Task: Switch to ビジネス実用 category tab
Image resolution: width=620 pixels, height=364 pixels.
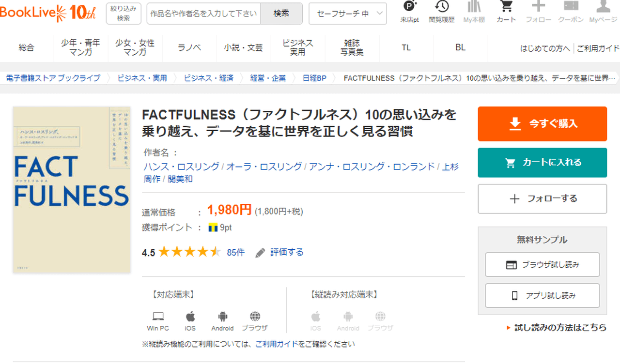Action: (297, 47)
